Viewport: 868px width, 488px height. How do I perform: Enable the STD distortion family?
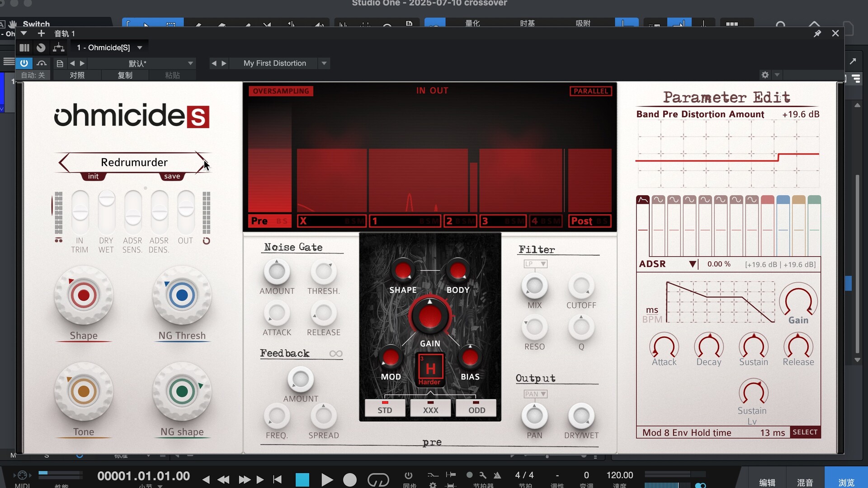coord(385,408)
